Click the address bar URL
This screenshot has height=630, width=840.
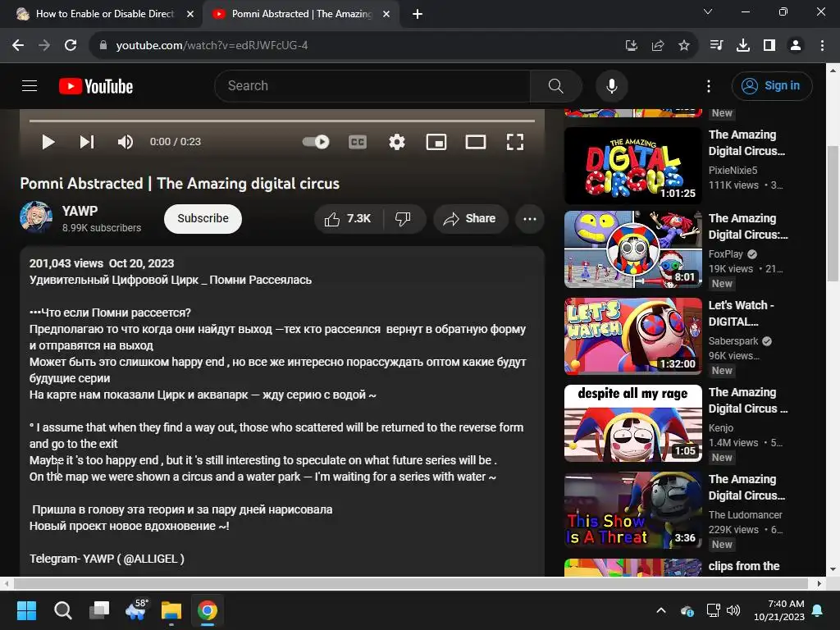click(x=212, y=46)
